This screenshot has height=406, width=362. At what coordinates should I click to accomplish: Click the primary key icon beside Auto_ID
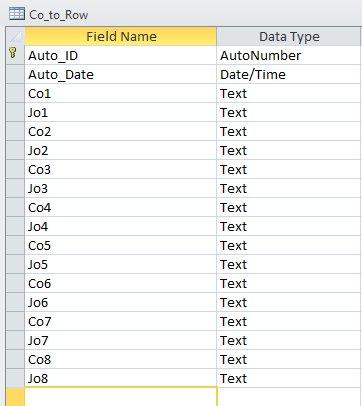[x=13, y=53]
